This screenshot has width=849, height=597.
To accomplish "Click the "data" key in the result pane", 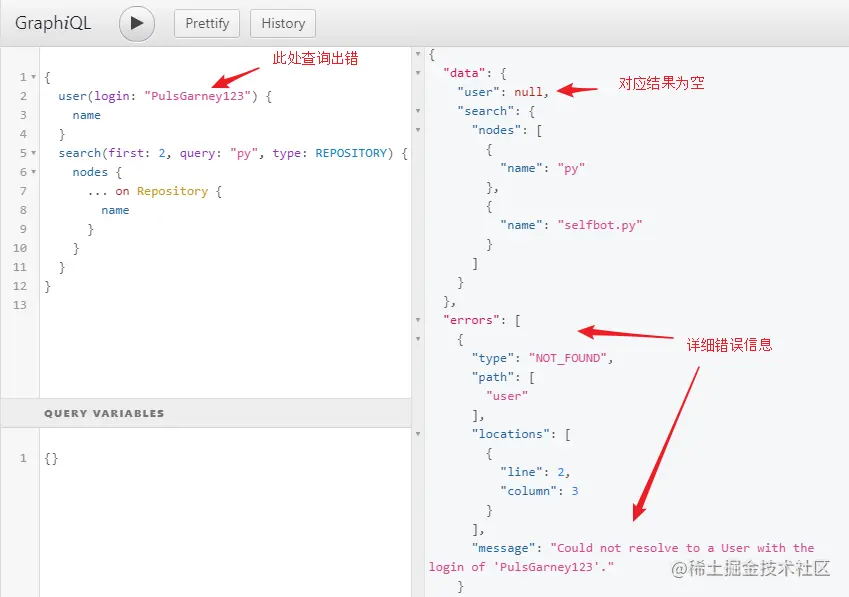I will (464, 73).
